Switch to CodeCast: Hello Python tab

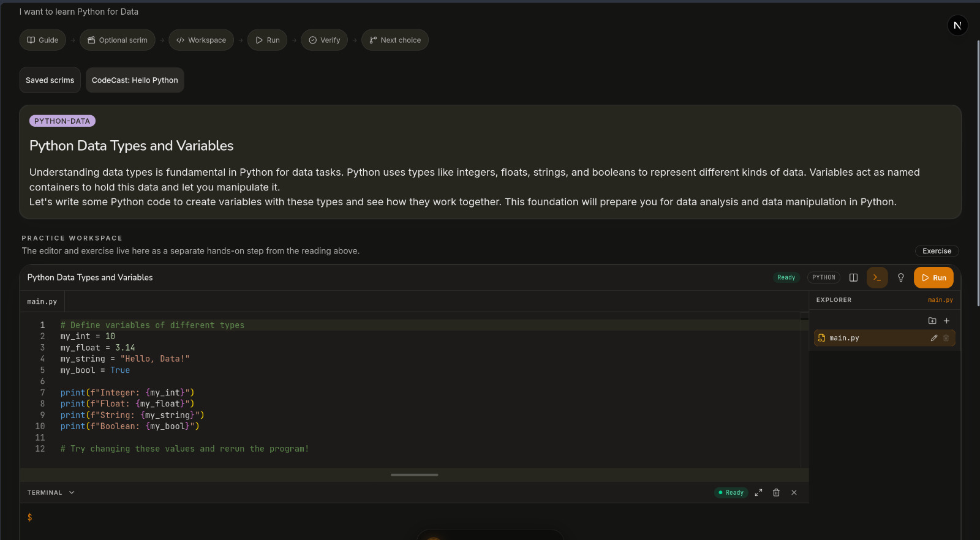click(135, 80)
